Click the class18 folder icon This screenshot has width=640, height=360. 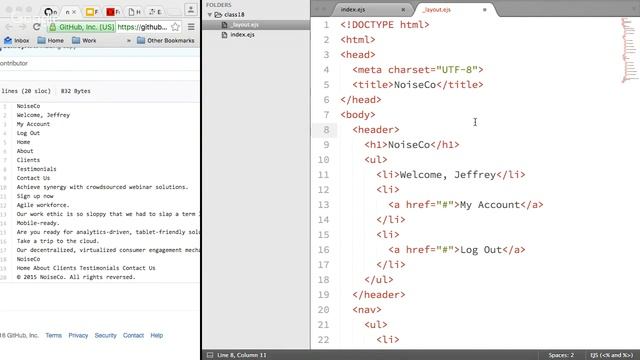[218, 15]
